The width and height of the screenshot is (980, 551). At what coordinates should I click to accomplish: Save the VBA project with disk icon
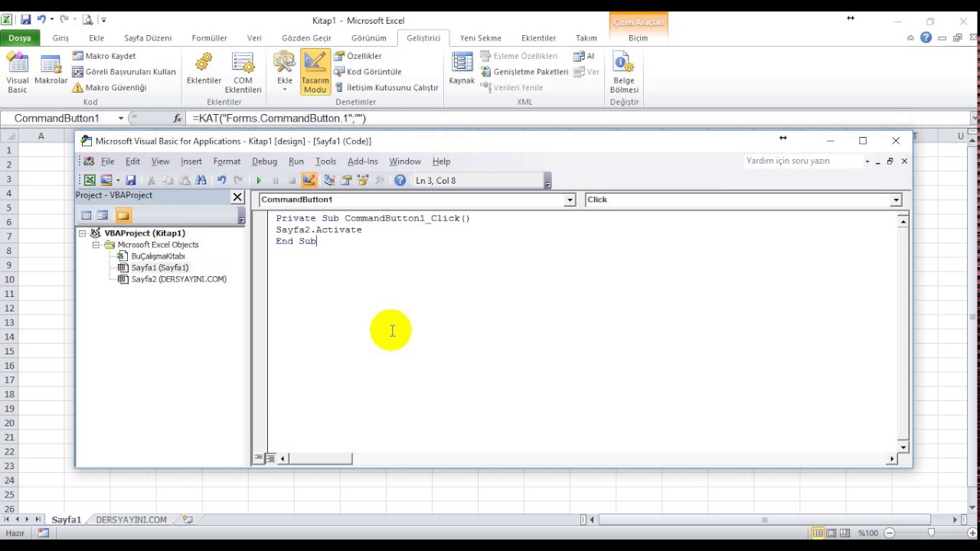click(131, 181)
